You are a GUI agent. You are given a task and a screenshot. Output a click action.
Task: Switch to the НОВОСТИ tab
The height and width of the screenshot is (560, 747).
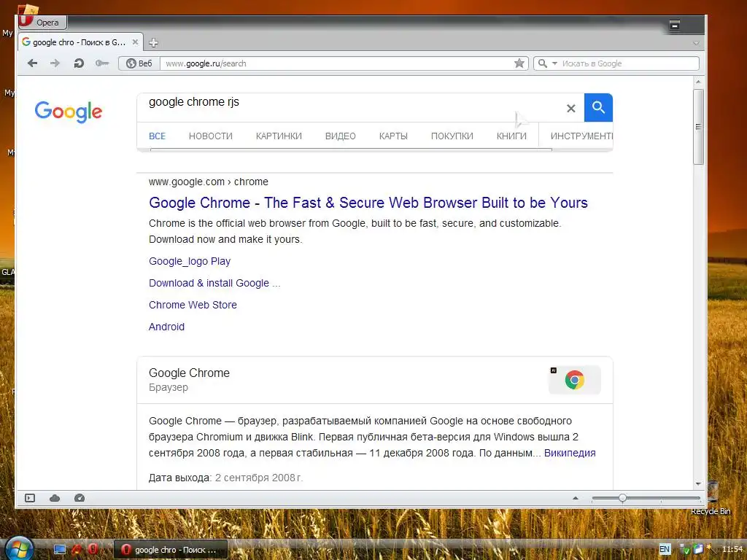coord(211,136)
